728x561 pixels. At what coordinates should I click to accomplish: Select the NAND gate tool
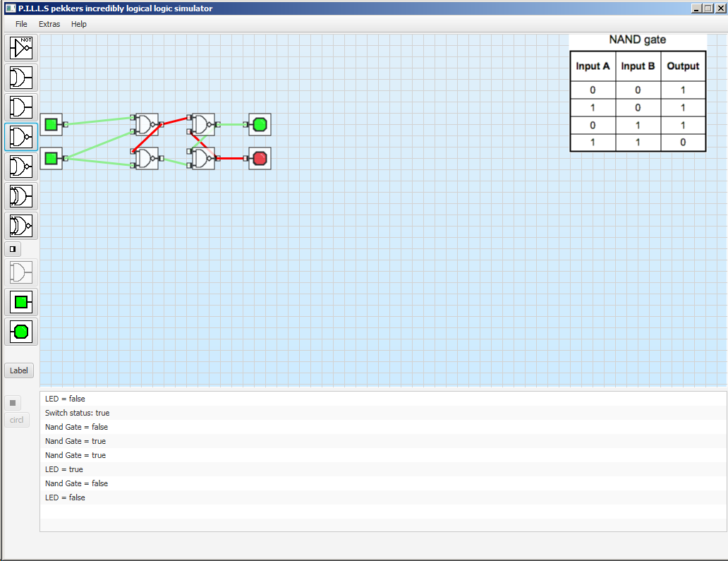(x=21, y=137)
